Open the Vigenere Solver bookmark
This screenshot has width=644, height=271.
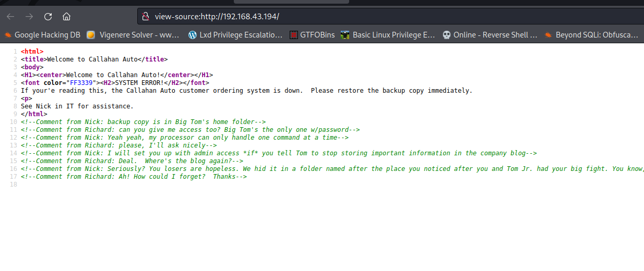click(133, 35)
